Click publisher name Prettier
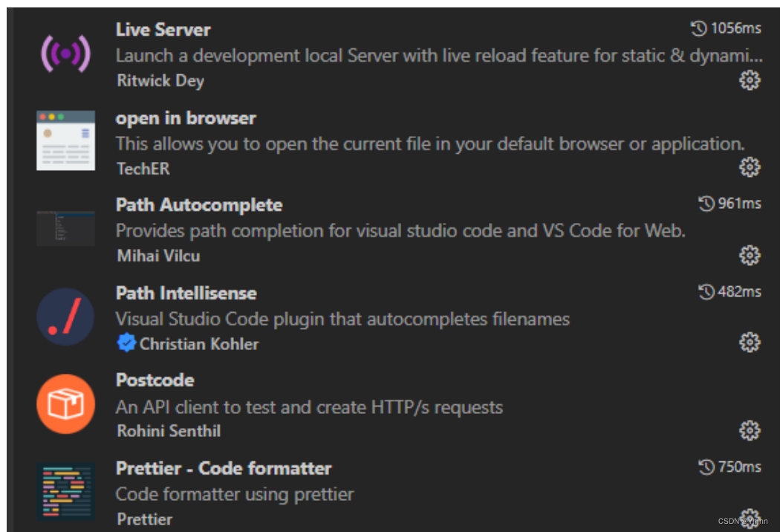 tap(144, 519)
